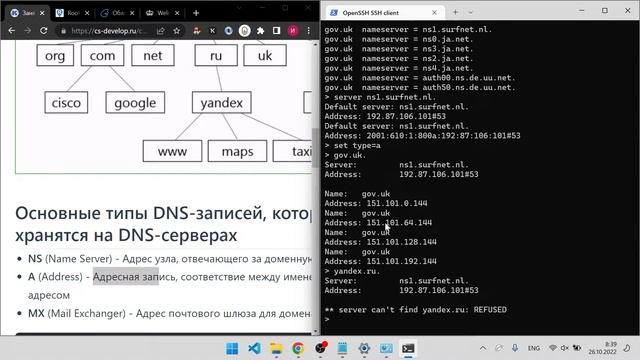Switch the ENG input language indicator
The height and width of the screenshot is (360, 640).
tap(533, 348)
